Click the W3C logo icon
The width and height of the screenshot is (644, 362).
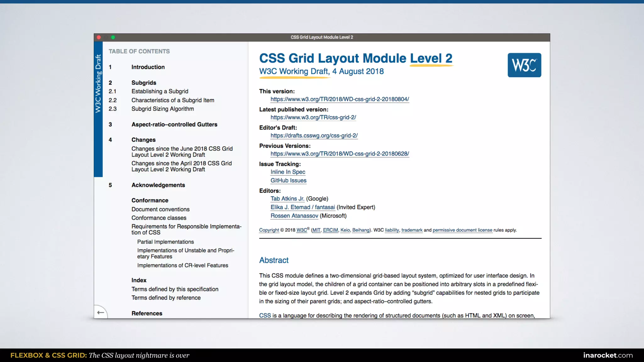524,65
